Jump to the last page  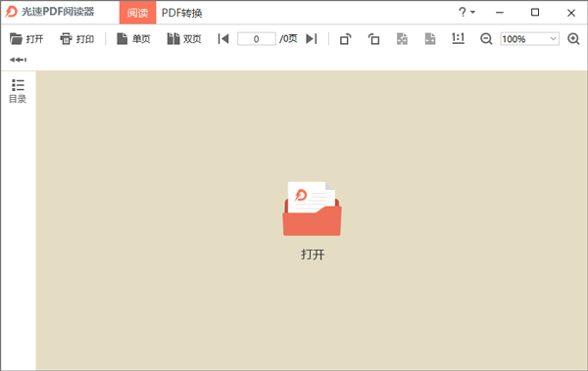[x=312, y=38]
